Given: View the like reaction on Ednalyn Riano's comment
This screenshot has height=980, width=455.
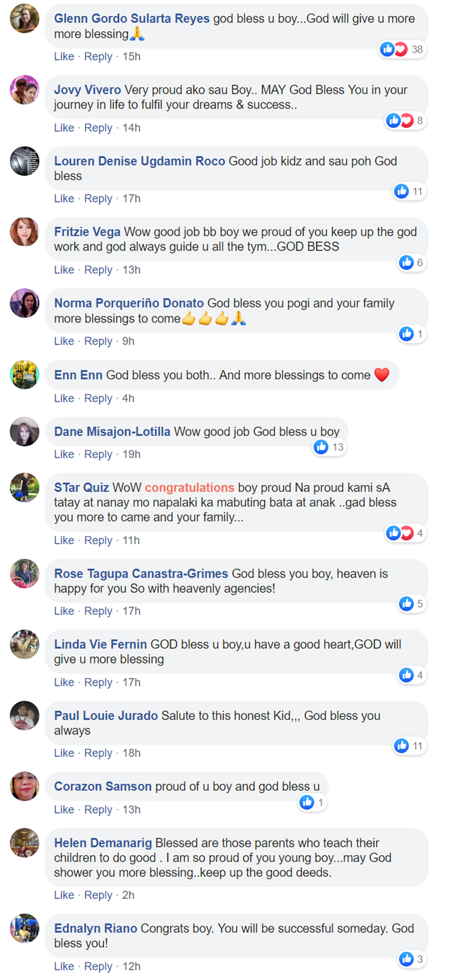Looking at the screenshot, I should (406, 959).
